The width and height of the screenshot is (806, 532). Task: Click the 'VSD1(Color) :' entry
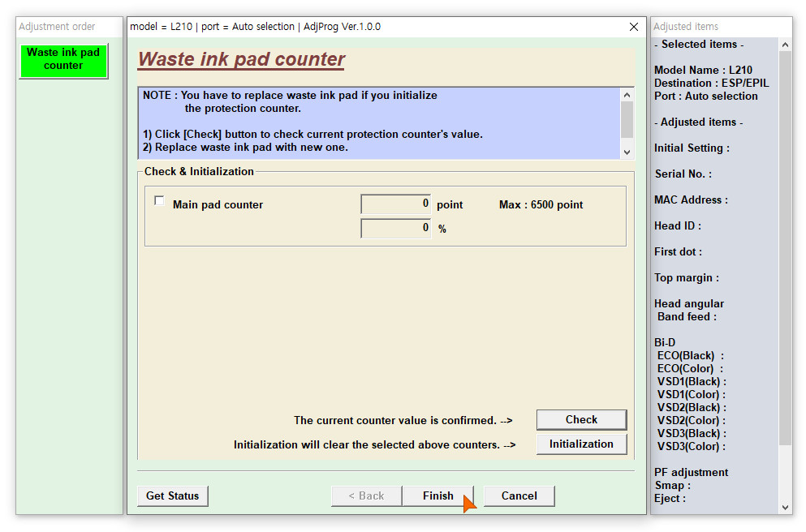pyautogui.click(x=692, y=394)
